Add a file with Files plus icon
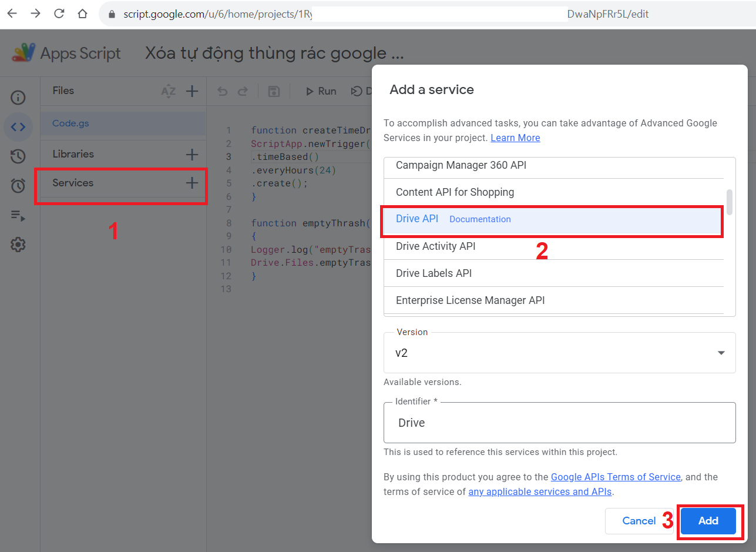756x552 pixels. click(x=192, y=91)
